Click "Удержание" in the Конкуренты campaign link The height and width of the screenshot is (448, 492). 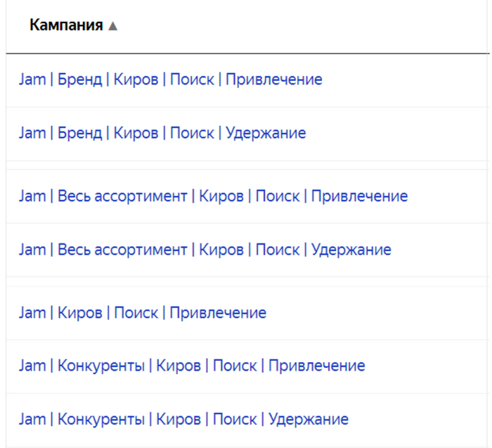coord(309,419)
